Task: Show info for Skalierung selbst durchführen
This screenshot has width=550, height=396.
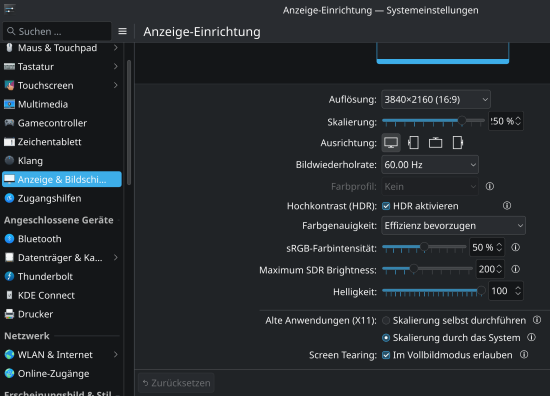Action: 537,320
